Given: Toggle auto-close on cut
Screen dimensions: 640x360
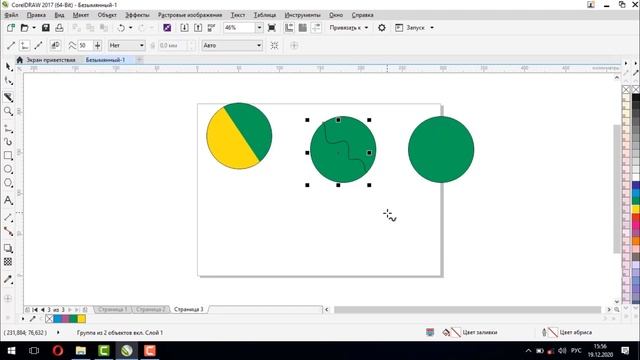Looking at the screenshot, I should [56, 45].
